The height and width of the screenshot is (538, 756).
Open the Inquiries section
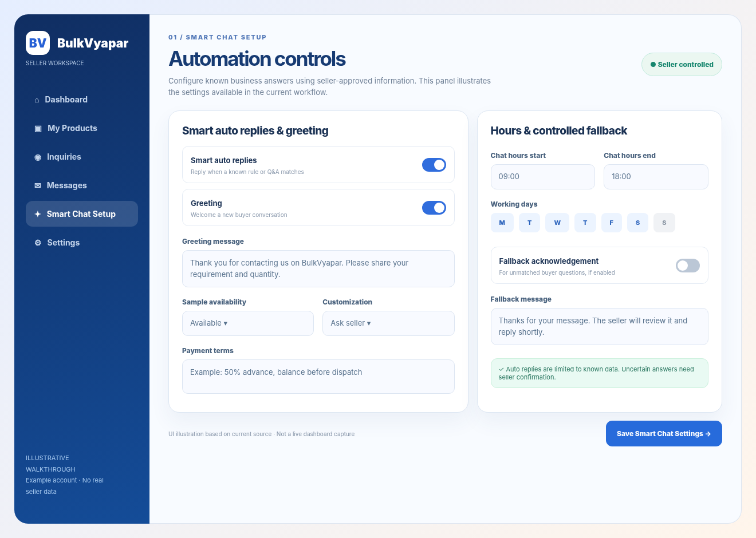coord(82,157)
